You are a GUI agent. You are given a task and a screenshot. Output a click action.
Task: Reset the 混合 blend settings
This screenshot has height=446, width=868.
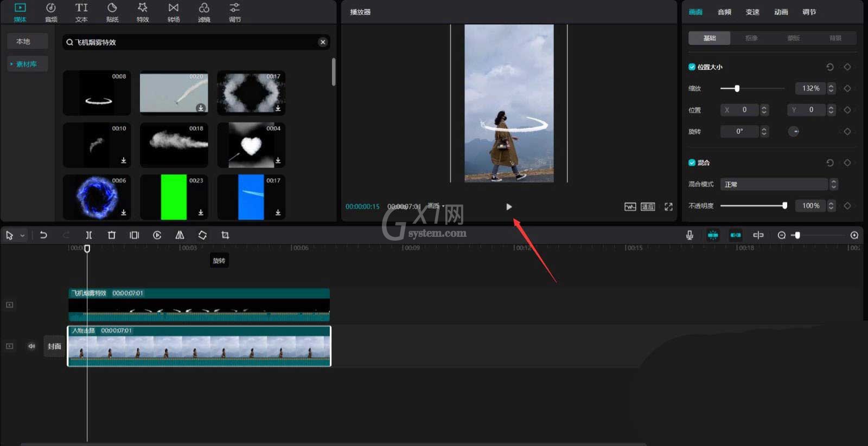(829, 163)
